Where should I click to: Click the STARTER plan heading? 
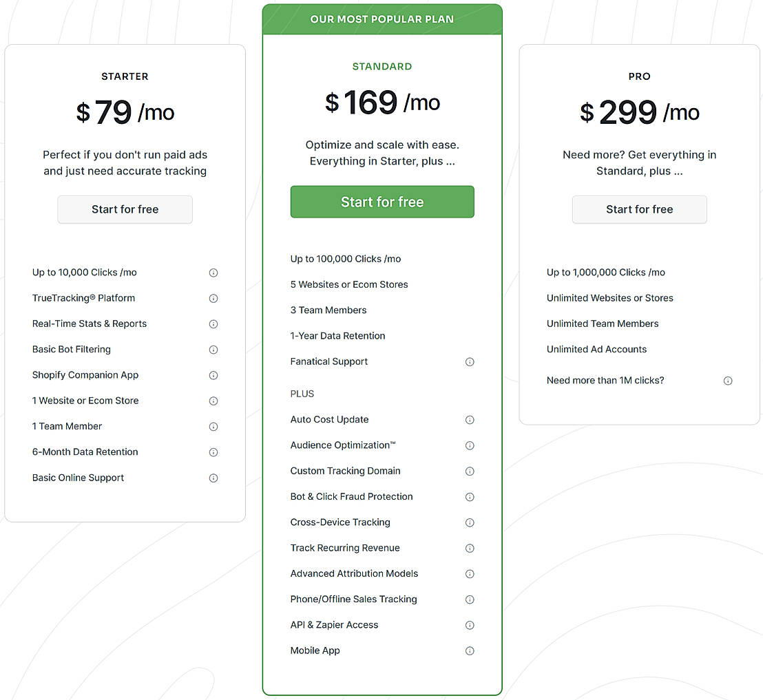click(125, 76)
